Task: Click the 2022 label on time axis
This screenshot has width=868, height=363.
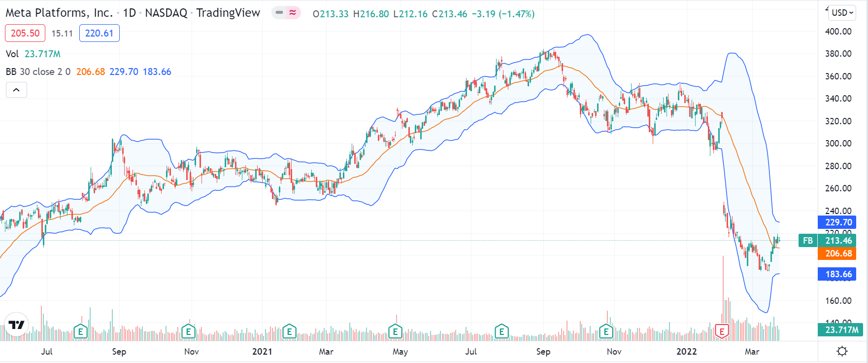Action: (x=687, y=352)
